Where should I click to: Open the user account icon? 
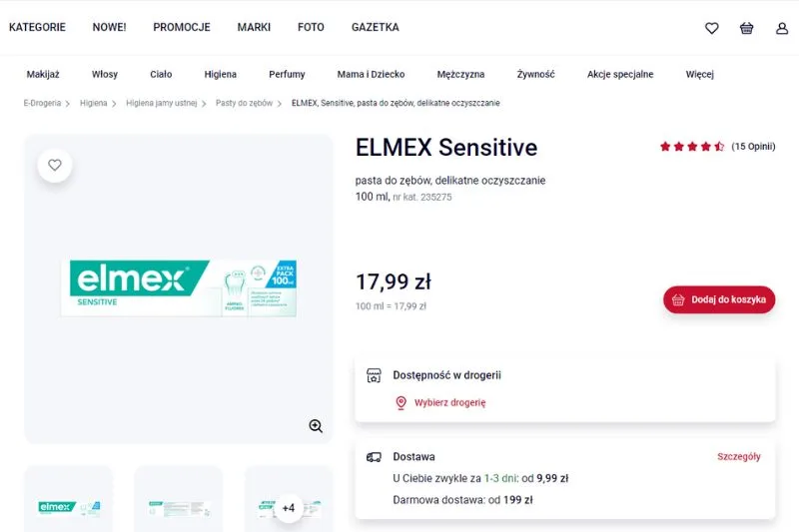782,28
